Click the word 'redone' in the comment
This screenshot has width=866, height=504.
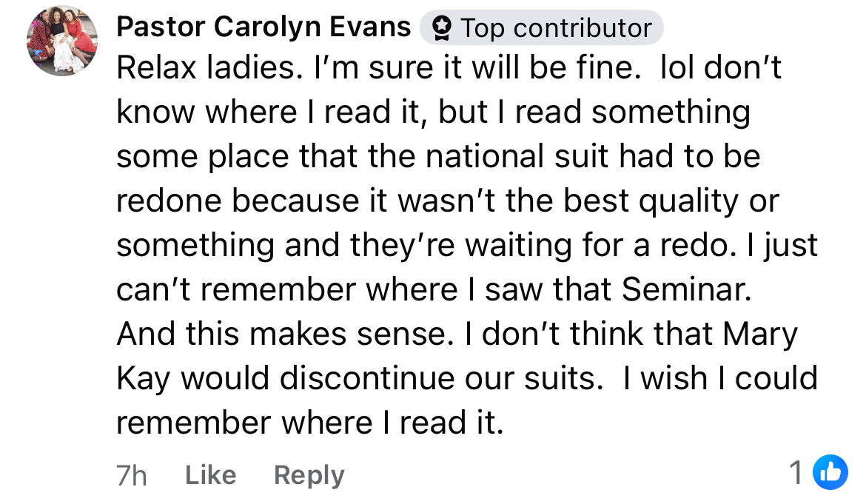point(169,201)
